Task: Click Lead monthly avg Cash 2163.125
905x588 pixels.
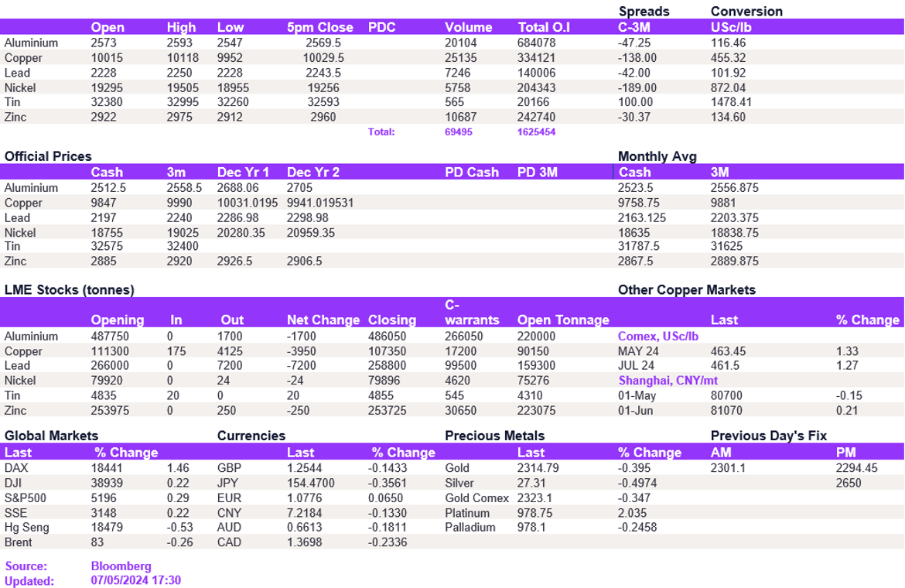Action: tap(641, 218)
